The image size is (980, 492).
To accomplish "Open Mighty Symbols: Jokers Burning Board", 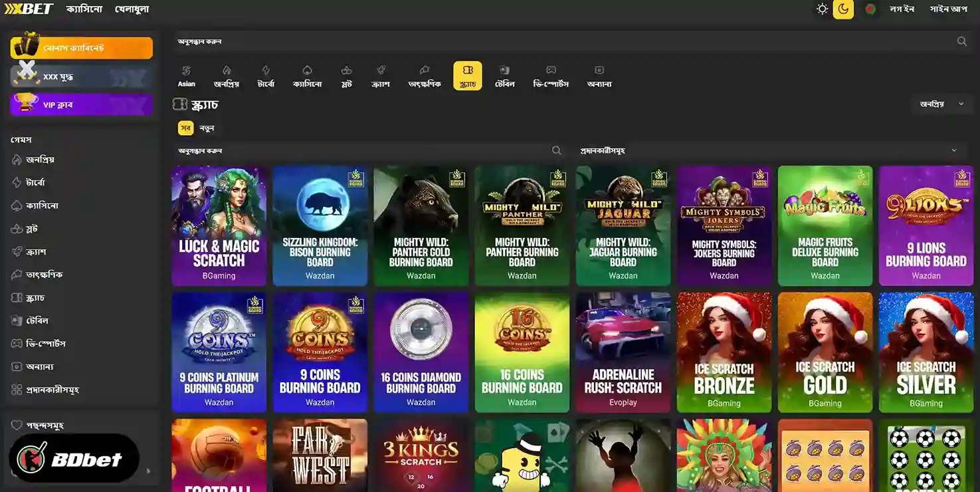I will [724, 225].
